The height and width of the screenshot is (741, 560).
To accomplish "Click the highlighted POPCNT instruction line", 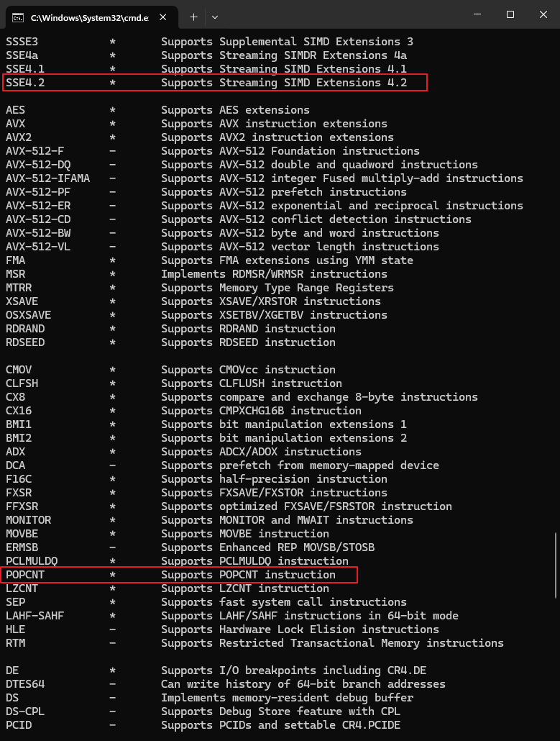I will point(180,575).
